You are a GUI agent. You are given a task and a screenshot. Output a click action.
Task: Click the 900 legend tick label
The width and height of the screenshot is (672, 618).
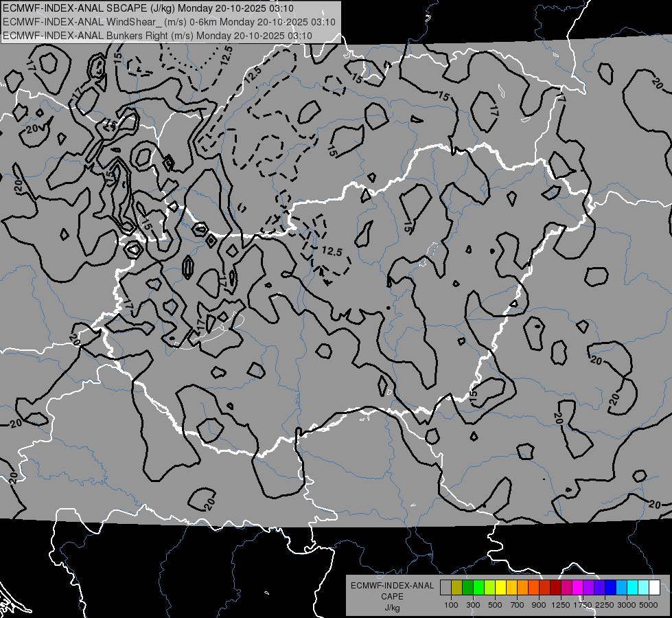click(539, 605)
